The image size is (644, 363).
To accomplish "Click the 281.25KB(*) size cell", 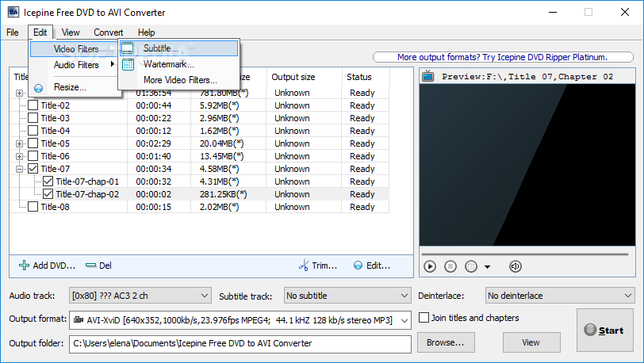I will pyautogui.click(x=223, y=194).
